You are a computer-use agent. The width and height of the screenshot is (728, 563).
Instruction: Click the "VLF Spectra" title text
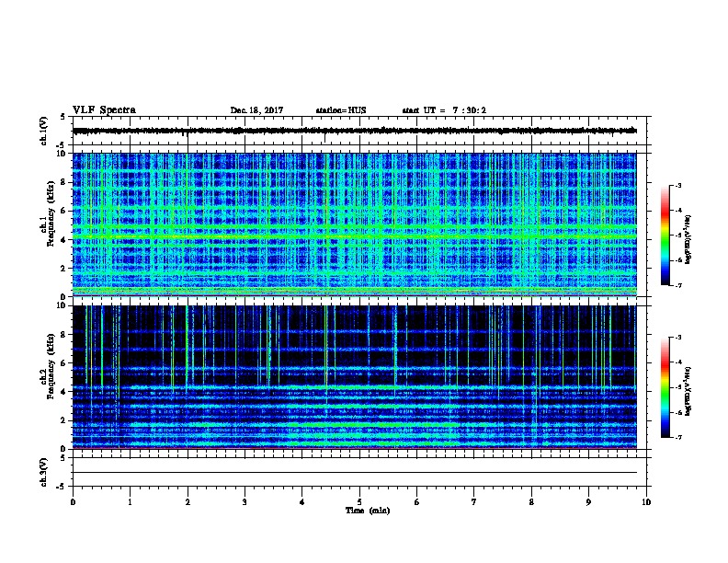tap(104, 110)
